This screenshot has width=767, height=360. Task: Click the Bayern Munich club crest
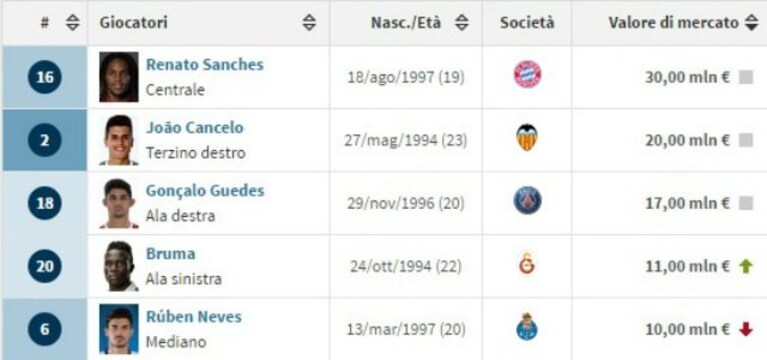click(527, 74)
